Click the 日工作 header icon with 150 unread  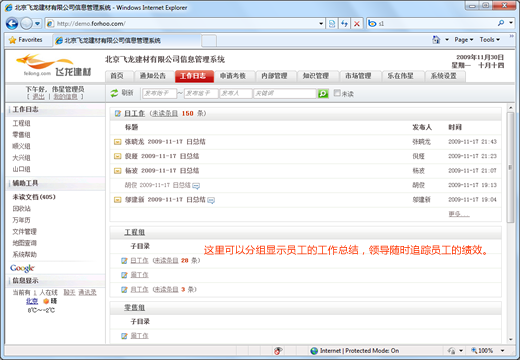click(x=118, y=113)
